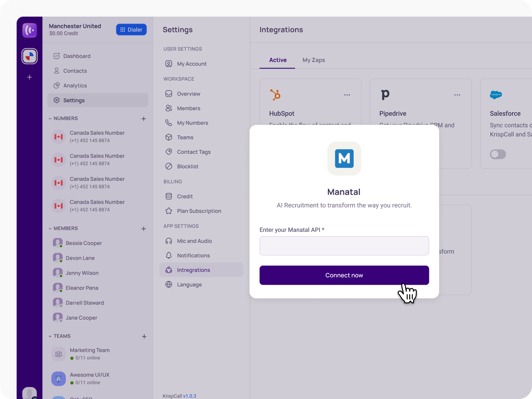Add a new team with plus icon
Image resolution: width=532 pixels, height=399 pixels.
point(144,336)
